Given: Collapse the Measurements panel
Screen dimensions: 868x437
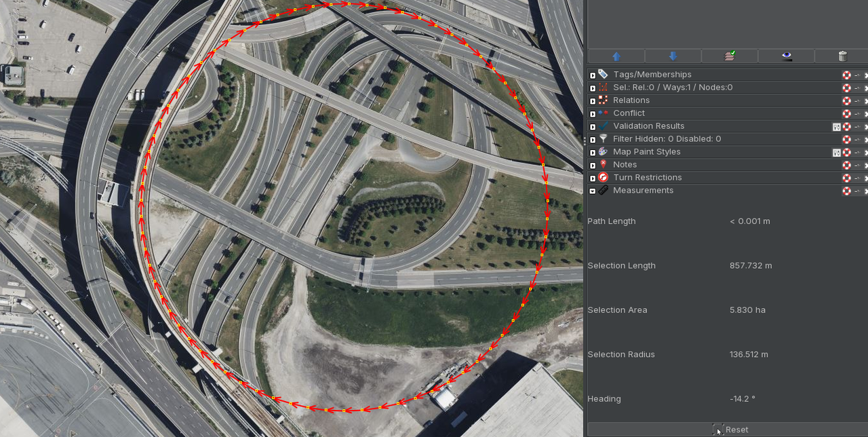Looking at the screenshot, I should [593, 191].
